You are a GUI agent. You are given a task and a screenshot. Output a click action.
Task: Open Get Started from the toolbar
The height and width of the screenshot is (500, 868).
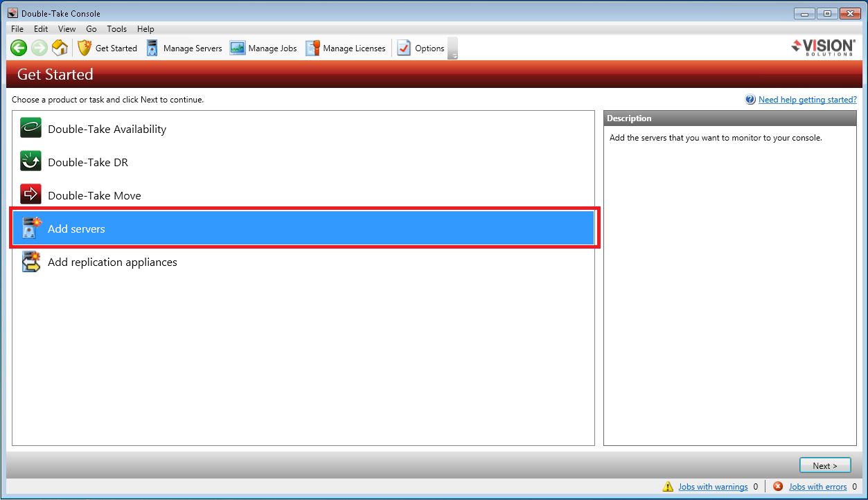(107, 48)
